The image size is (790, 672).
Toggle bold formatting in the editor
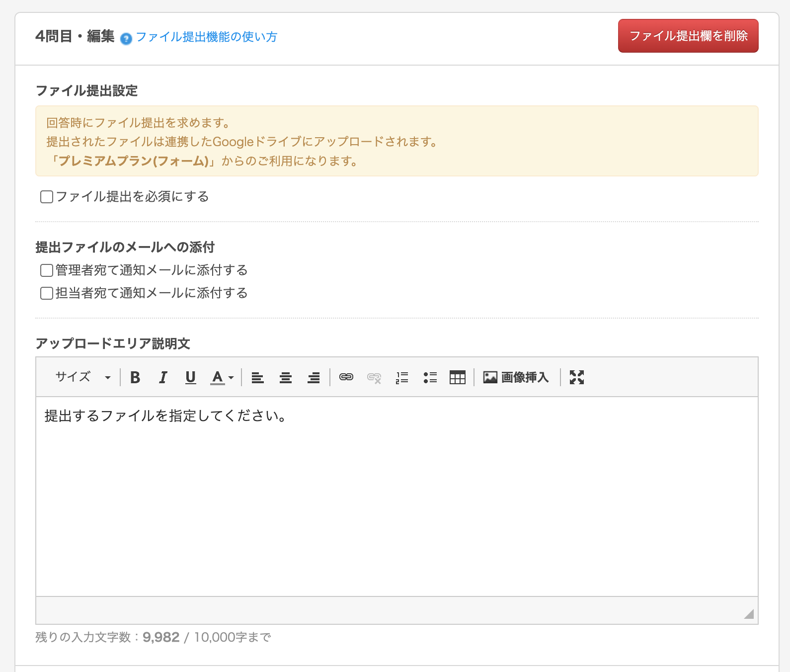pos(135,378)
